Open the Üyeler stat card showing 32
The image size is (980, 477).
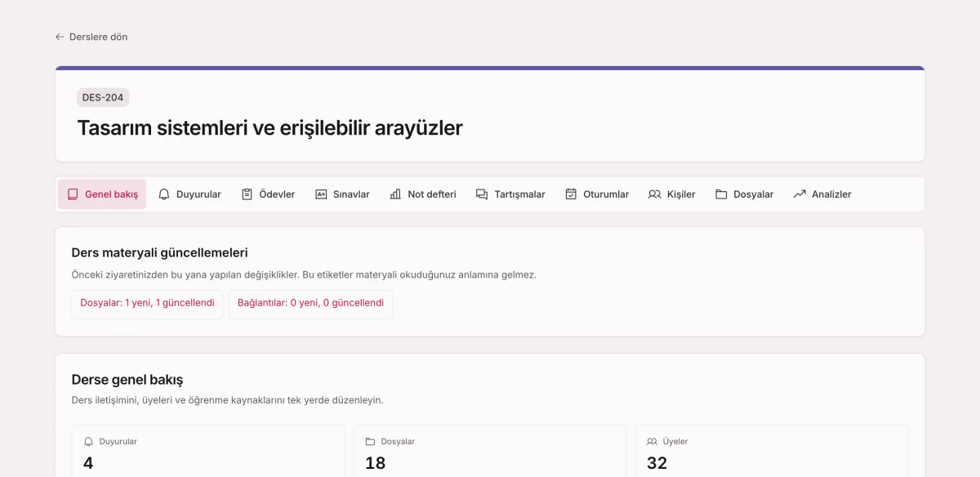click(772, 451)
